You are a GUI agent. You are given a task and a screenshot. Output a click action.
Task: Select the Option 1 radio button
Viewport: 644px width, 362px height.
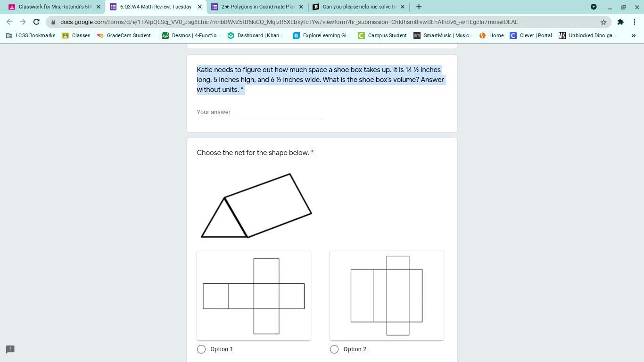click(x=201, y=349)
